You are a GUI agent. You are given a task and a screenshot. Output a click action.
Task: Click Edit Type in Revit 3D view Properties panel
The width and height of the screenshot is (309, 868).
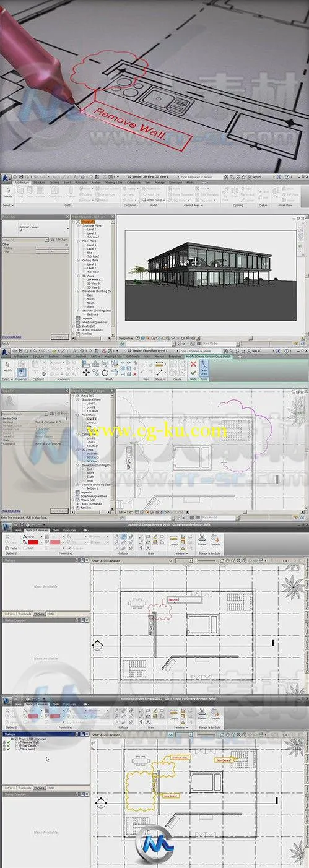click(x=60, y=240)
